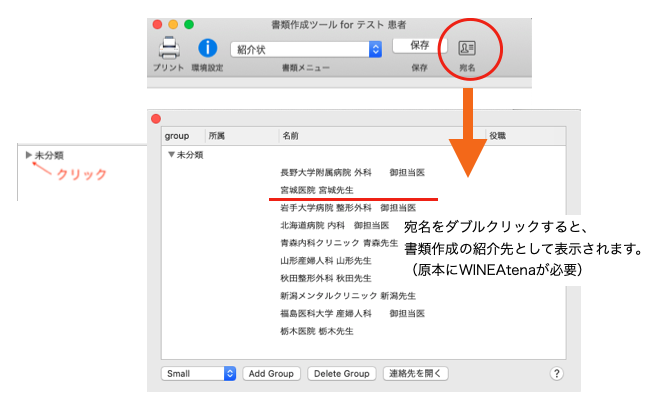Open the Small size dropdown
Viewport: 652px width, 405px height.
click(x=198, y=373)
